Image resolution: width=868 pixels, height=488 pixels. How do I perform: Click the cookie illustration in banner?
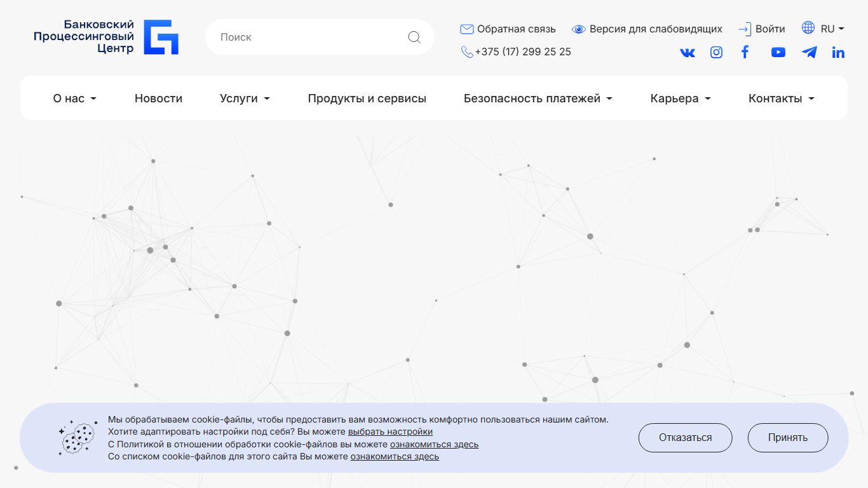(x=78, y=437)
